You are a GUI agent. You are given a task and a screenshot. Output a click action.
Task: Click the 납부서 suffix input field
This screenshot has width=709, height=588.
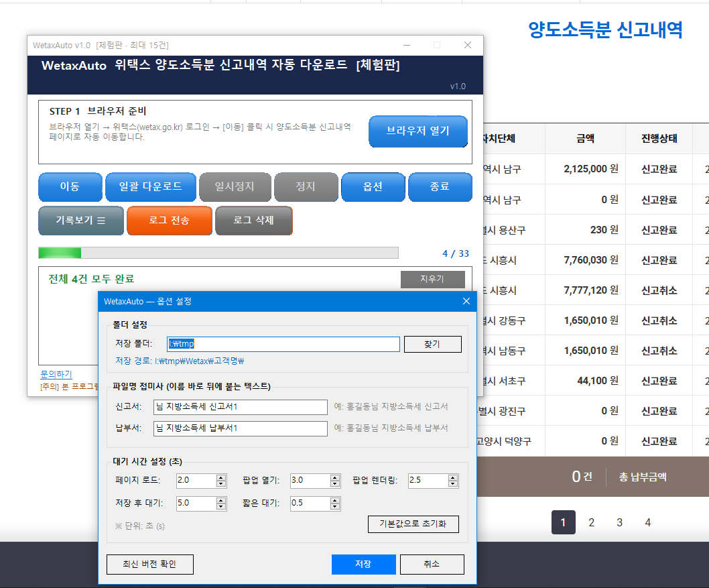pos(241,428)
